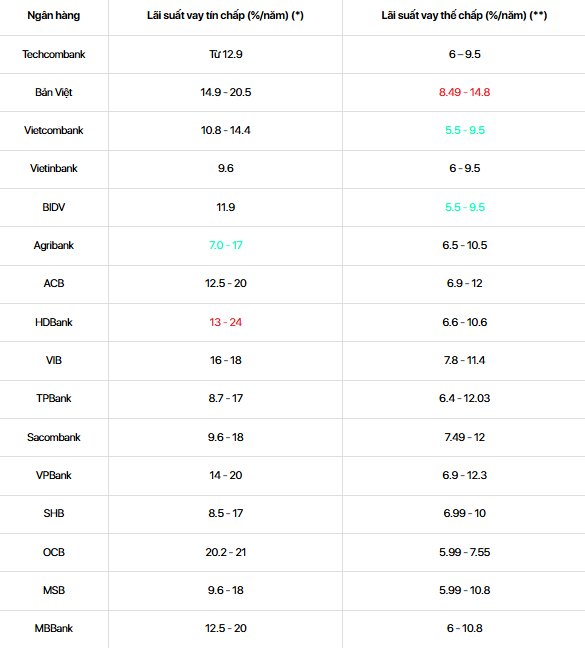Viewport: 585px width, 648px height.
Task: Click the Sacombank bank name
Action: [54, 437]
